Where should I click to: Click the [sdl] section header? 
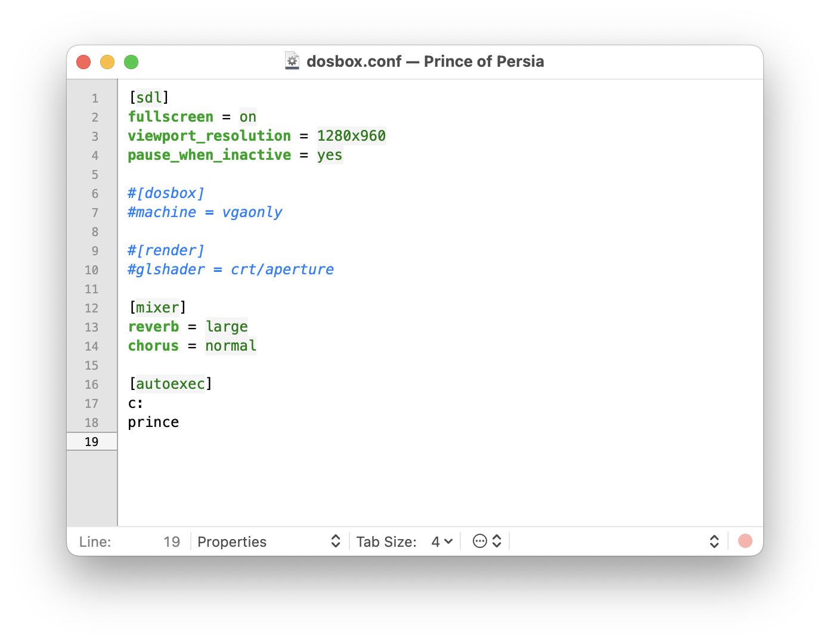click(148, 97)
